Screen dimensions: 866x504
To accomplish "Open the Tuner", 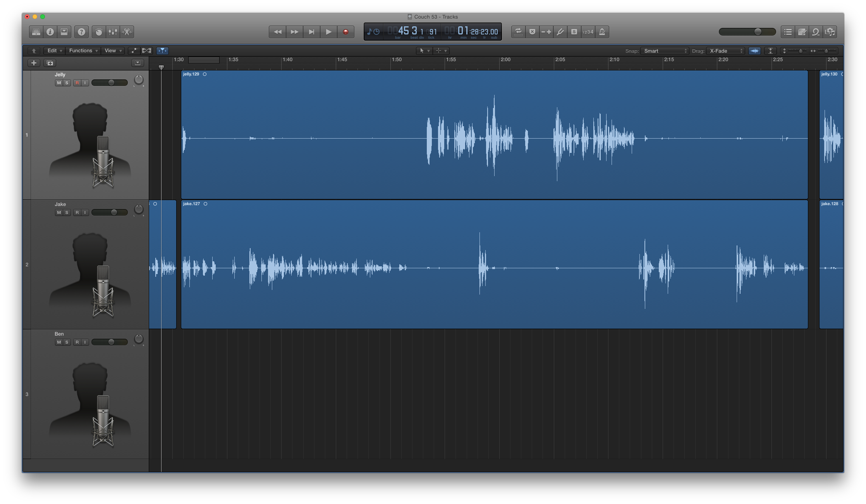I will click(560, 32).
